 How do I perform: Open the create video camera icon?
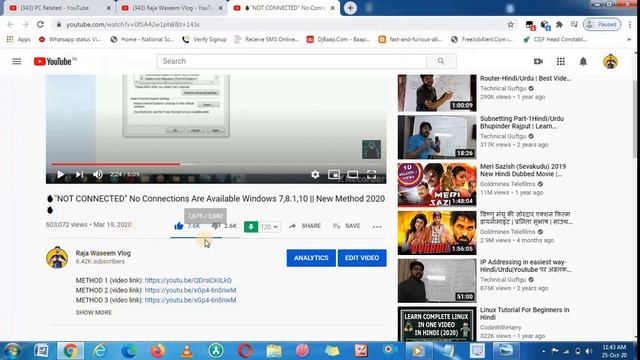[538, 61]
